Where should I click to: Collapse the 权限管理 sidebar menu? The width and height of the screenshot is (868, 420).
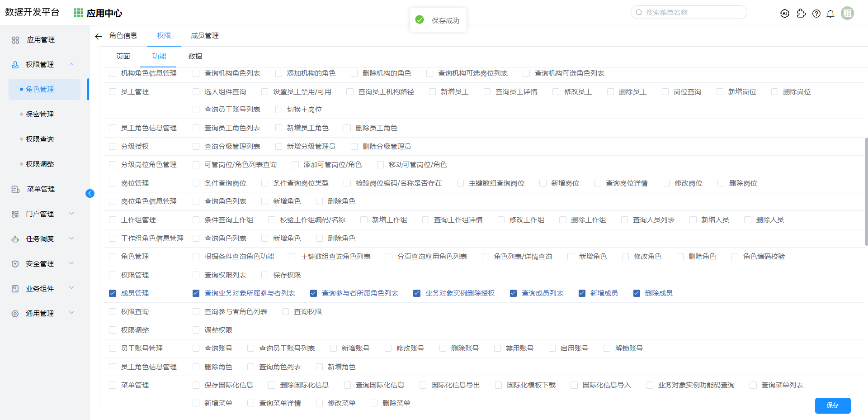[x=71, y=64]
